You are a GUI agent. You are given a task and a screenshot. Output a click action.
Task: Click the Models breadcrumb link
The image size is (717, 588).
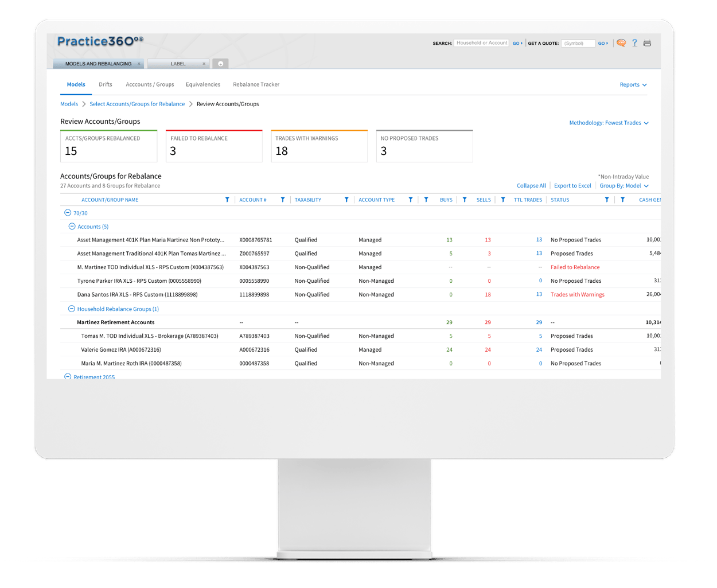tap(69, 104)
